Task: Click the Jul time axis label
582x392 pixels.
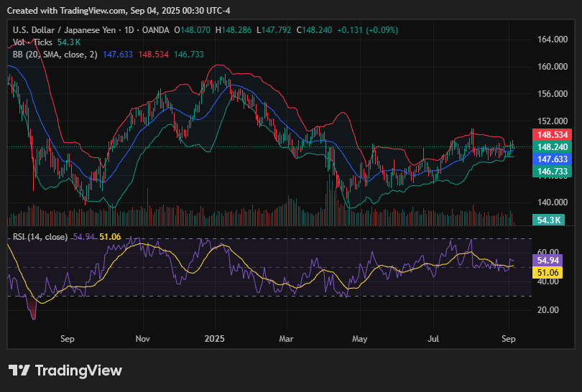Action: 433,339
